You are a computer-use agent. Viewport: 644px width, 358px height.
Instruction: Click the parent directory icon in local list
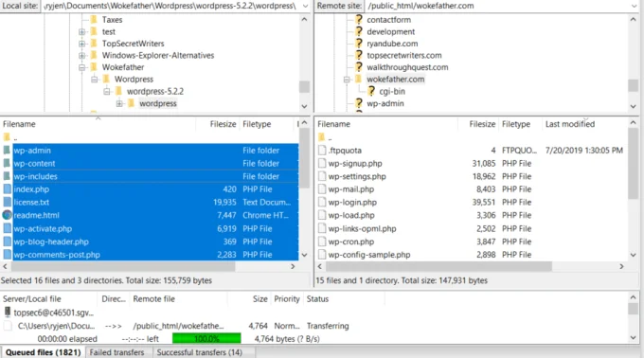7,137
